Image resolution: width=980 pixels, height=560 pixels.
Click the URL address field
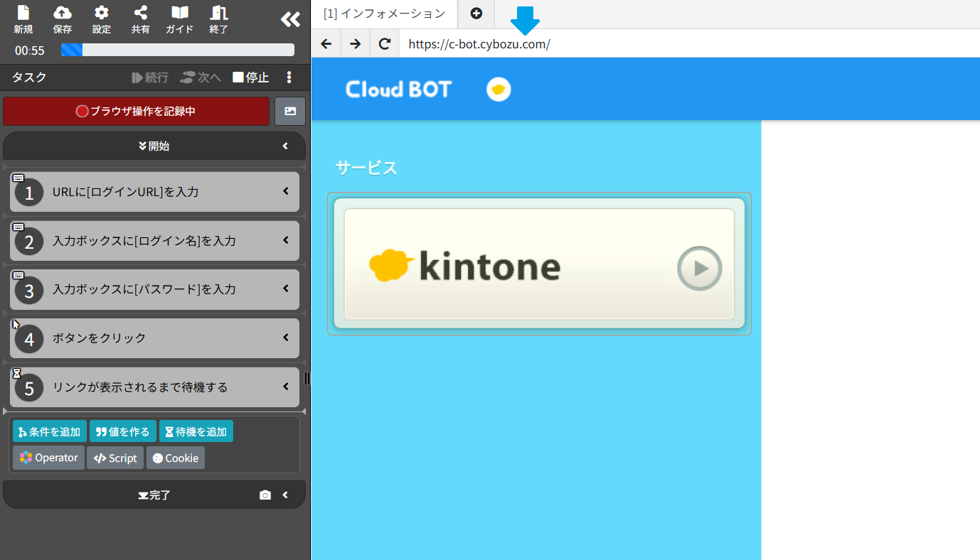pos(690,44)
